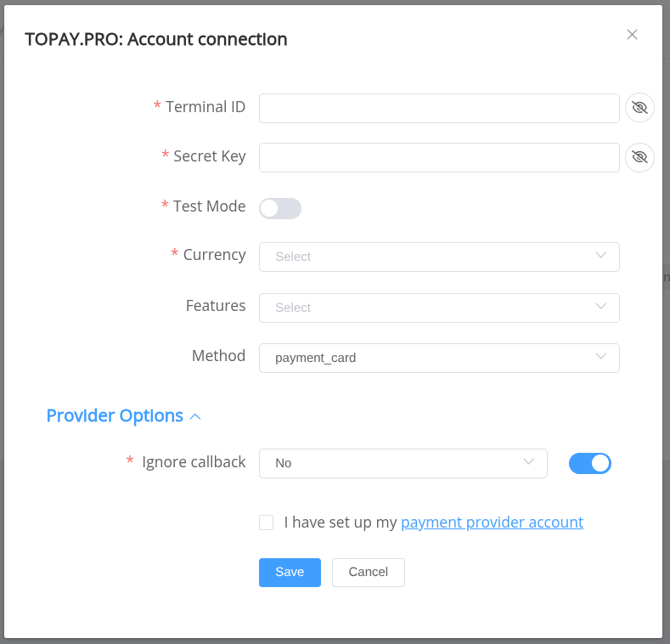This screenshot has height=644, width=670.
Task: Click the Save button
Action: point(290,573)
